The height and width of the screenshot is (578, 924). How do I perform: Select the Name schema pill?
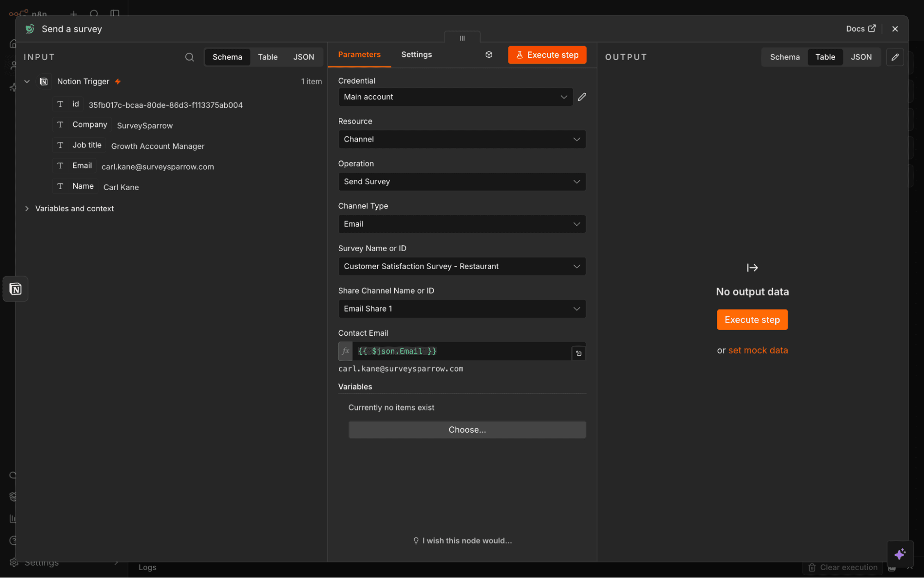pos(75,186)
